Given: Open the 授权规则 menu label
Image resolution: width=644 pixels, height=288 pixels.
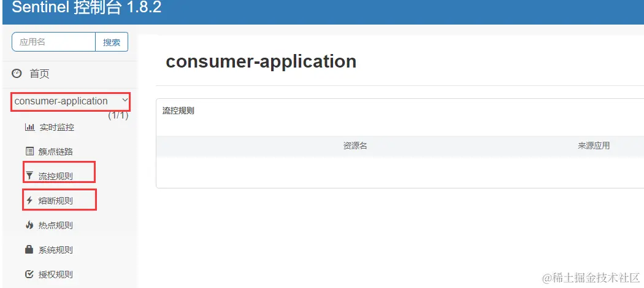Looking at the screenshot, I should [x=55, y=274].
